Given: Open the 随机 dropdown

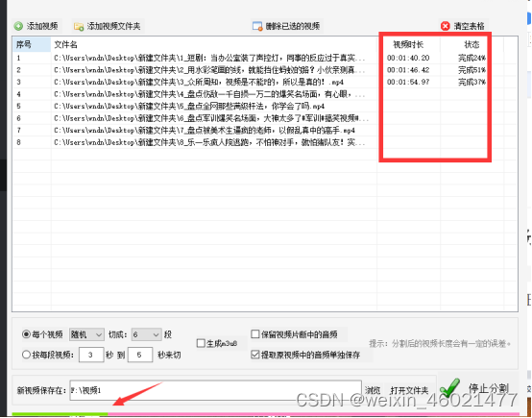Looking at the screenshot, I should 86,334.
